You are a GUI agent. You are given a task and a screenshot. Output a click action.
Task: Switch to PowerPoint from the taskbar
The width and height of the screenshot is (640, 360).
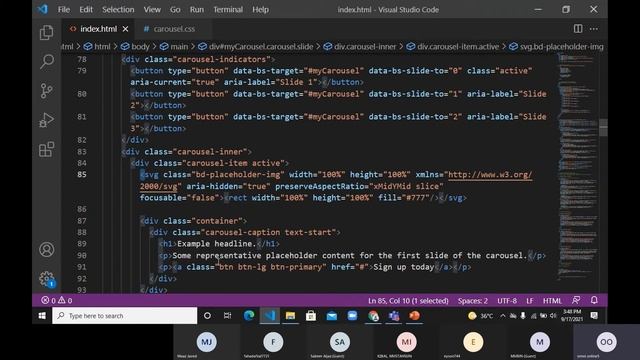(414, 316)
